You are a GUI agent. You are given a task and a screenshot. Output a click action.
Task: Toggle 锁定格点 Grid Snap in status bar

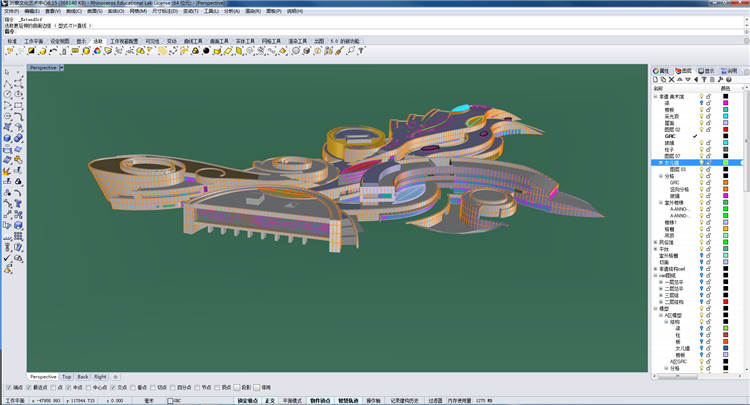tap(248, 401)
